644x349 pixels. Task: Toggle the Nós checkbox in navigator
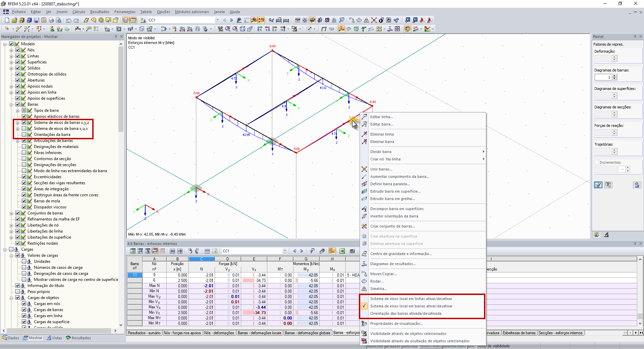coord(17,50)
